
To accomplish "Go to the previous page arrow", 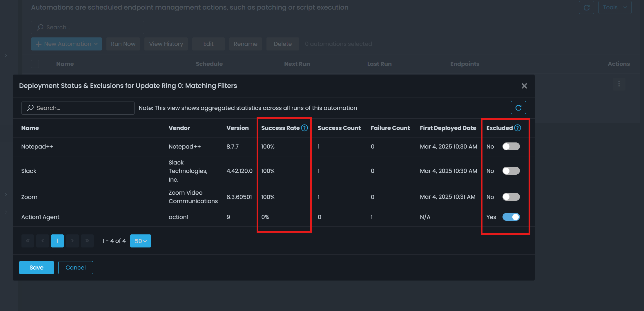I will click(x=43, y=241).
